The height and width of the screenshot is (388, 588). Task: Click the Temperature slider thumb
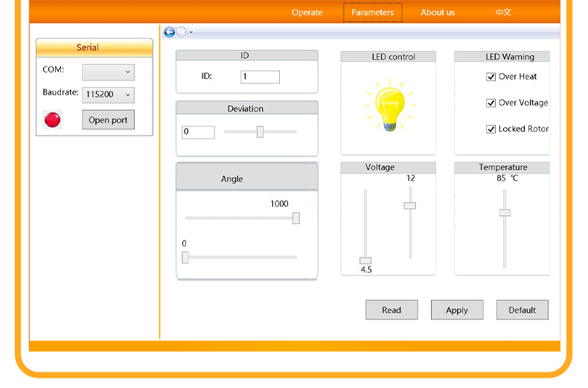(505, 212)
